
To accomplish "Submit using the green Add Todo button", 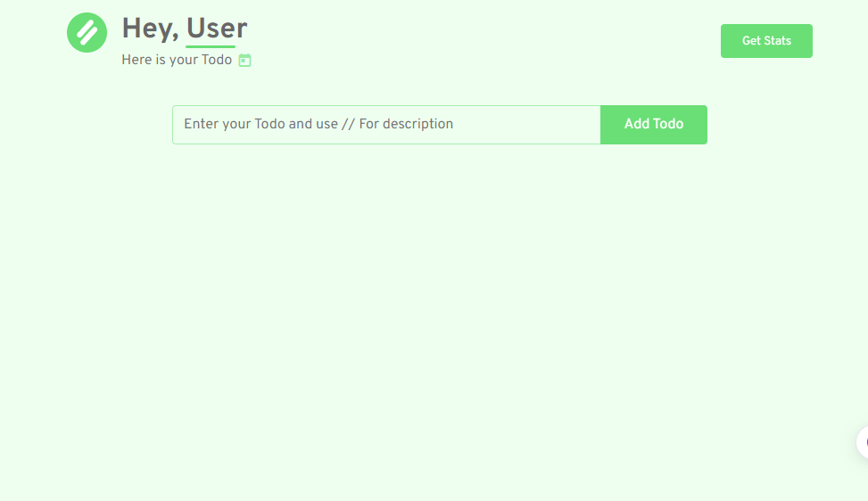I will point(654,125).
